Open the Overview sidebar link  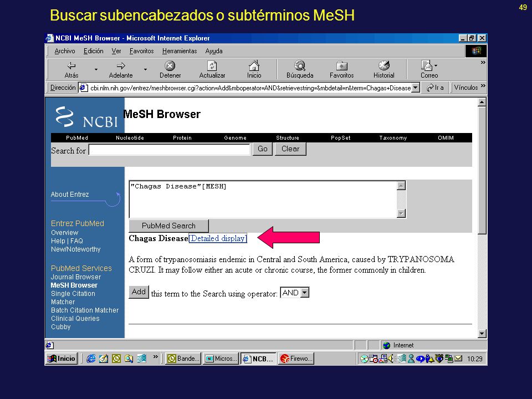click(64, 233)
